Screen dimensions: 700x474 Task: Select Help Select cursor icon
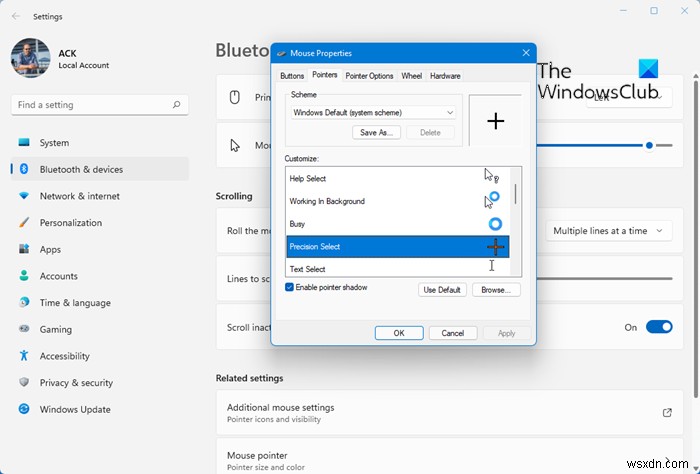pos(492,176)
